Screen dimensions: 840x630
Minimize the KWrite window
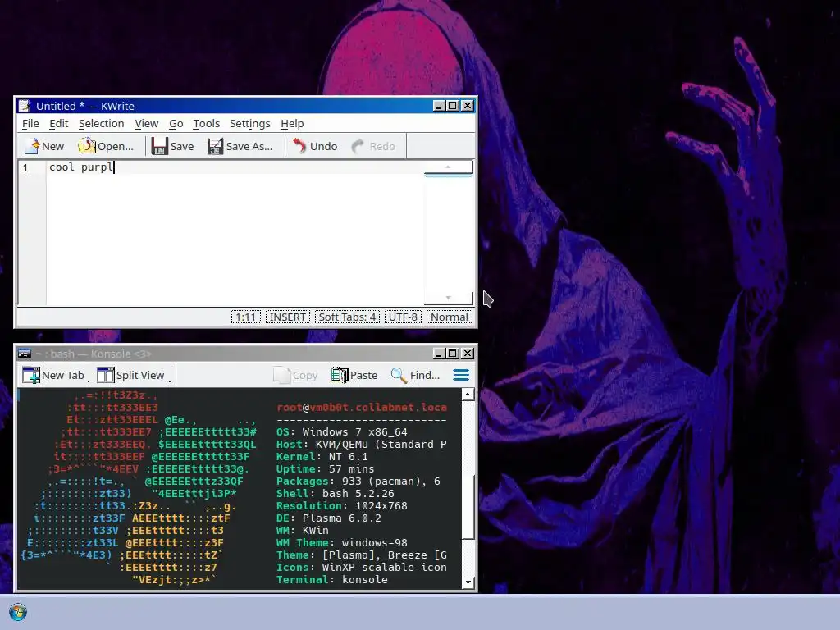(x=439, y=106)
